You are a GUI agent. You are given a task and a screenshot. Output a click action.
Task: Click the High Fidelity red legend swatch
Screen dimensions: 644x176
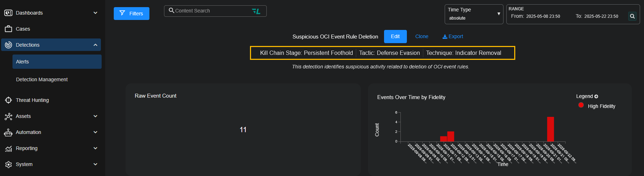(x=581, y=105)
